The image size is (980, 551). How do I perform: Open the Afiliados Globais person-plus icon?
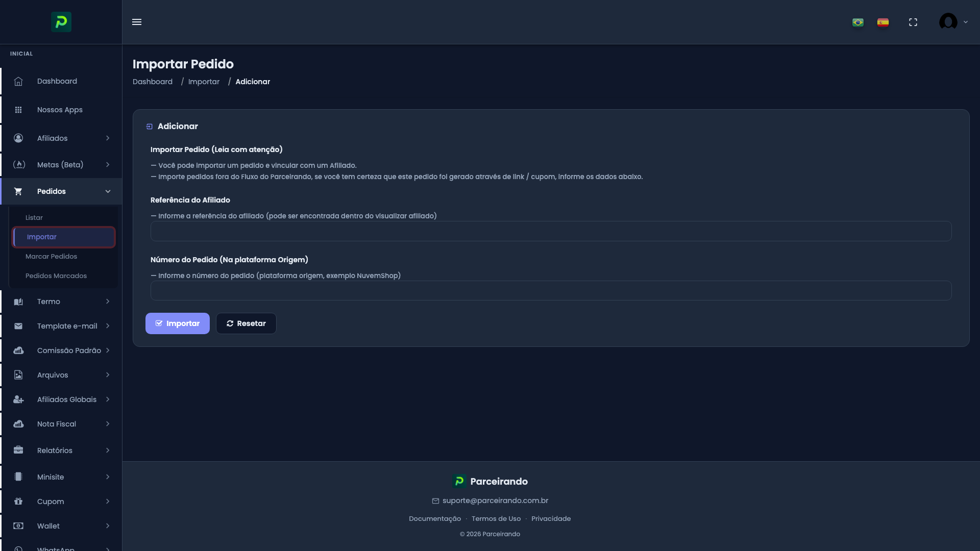(x=18, y=399)
